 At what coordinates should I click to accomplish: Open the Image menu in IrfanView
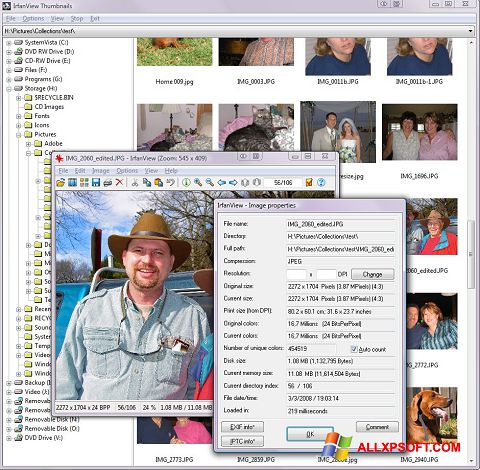(101, 171)
